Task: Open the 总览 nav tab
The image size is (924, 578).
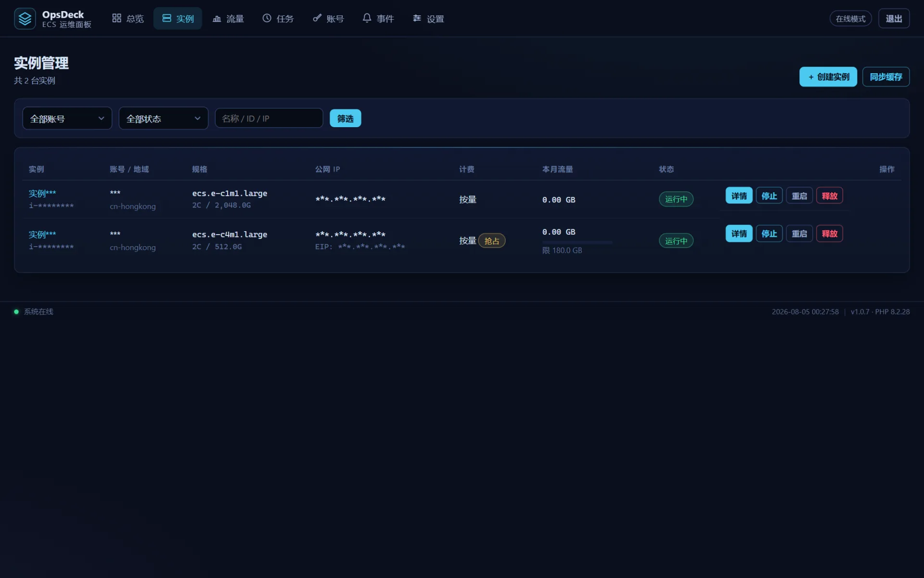Action: tap(128, 18)
